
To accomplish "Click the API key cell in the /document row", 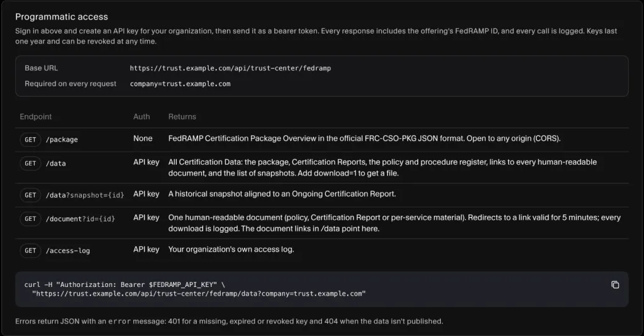I will [146, 218].
